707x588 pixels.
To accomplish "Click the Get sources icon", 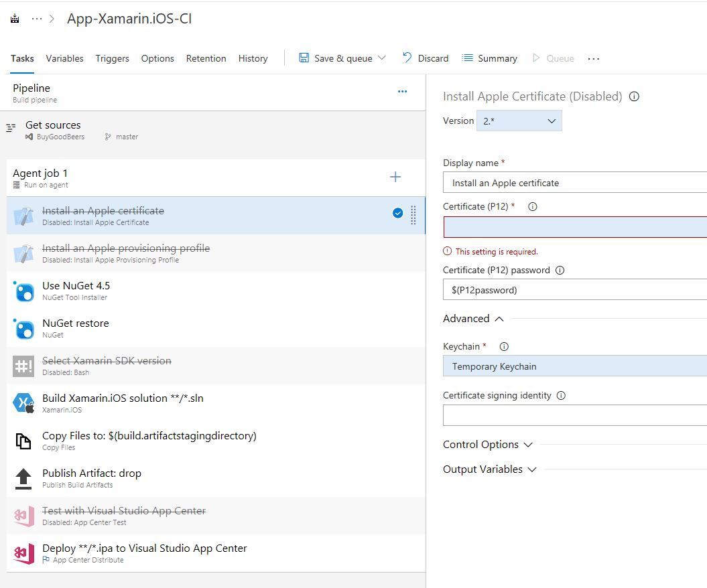I will point(11,128).
